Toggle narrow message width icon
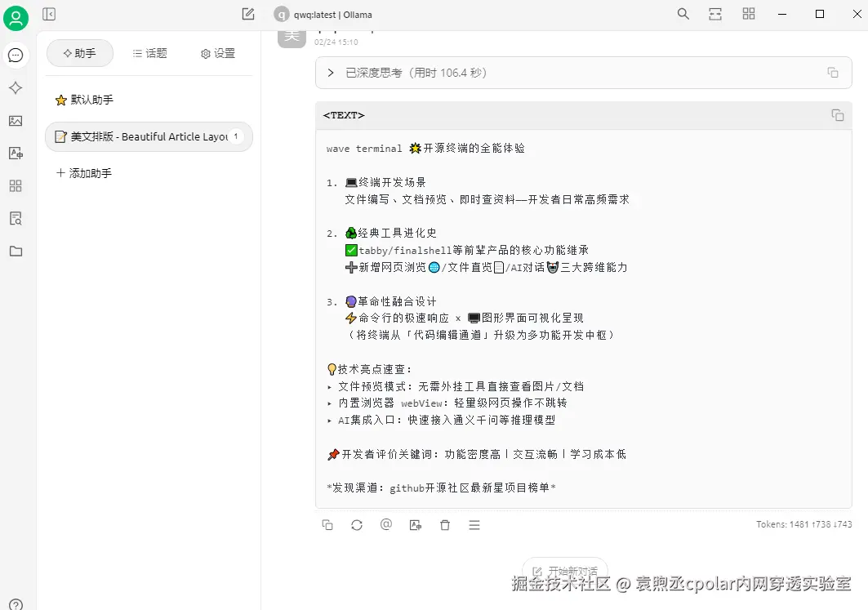Screen dimensions: 868x610 point(715,14)
